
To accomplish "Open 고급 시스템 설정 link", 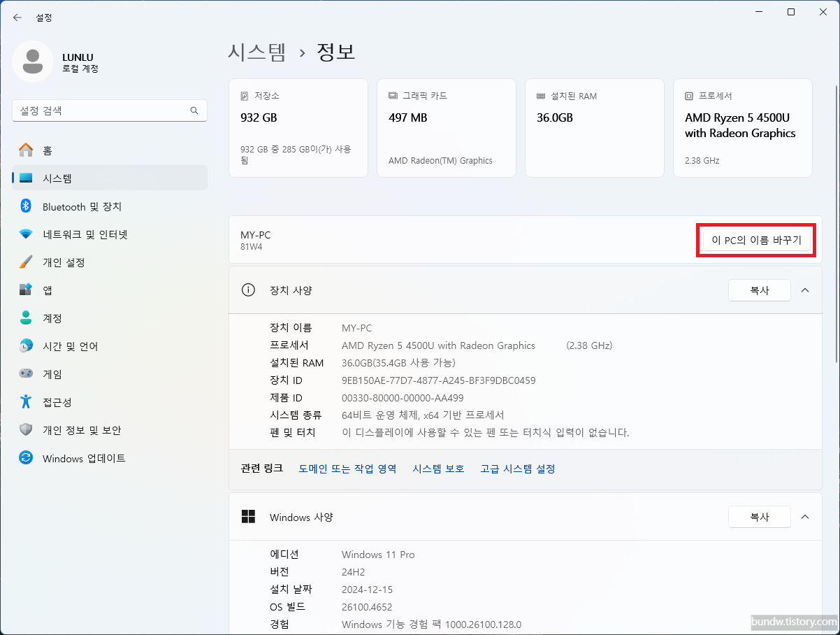I will tap(518, 469).
